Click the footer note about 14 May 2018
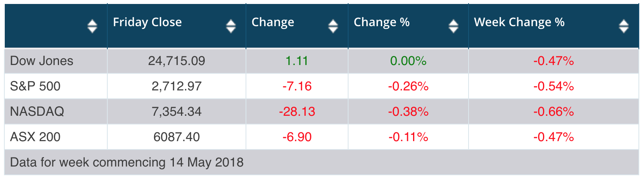The width and height of the screenshot is (644, 180). 127,162
